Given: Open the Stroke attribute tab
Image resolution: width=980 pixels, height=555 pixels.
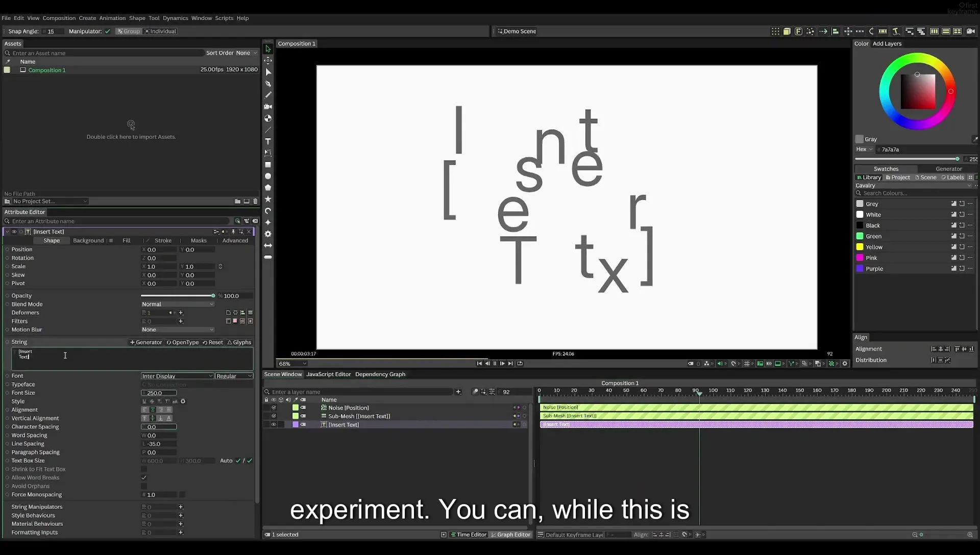Looking at the screenshot, I should (x=163, y=241).
